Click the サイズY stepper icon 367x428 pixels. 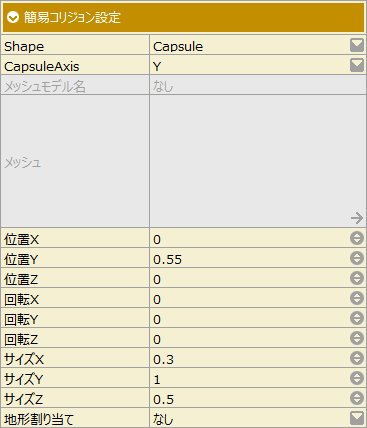[357, 378]
